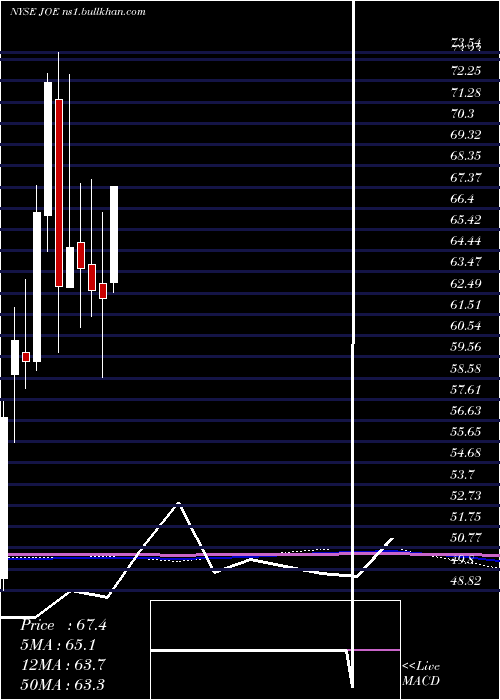Click the 68.35 price axis label
This screenshot has height=700, width=500.
[x=466, y=156]
